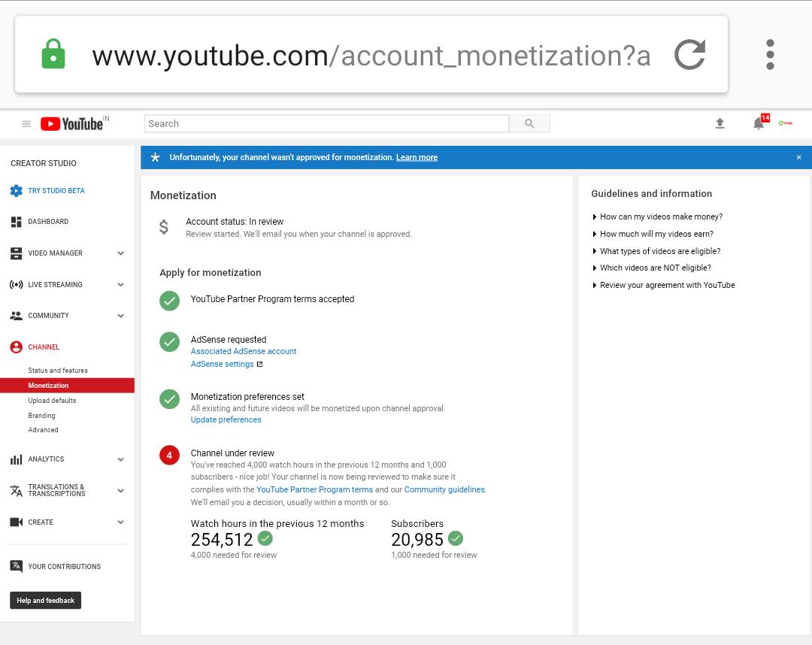Image resolution: width=812 pixels, height=645 pixels.
Task: Expand Translations & Transcriptions chevron
Action: click(120, 491)
